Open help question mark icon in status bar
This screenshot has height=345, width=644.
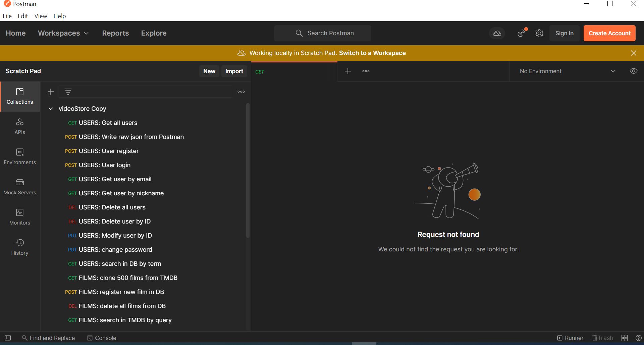(x=639, y=338)
